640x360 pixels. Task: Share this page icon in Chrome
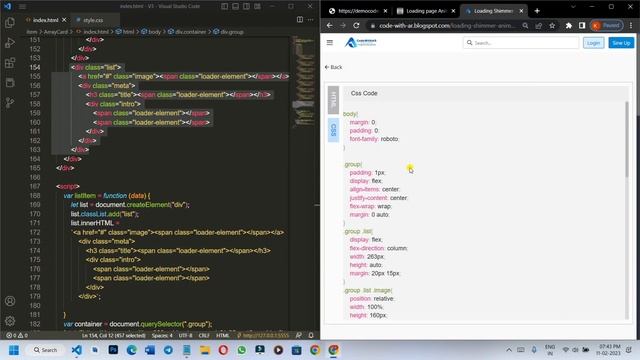point(539,25)
